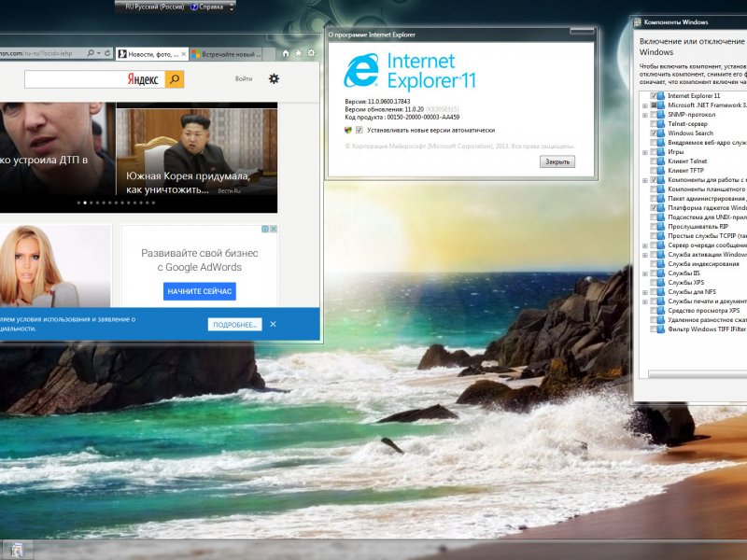Open RU Русский language menu
This screenshot has width=747, height=560.
pos(154,7)
